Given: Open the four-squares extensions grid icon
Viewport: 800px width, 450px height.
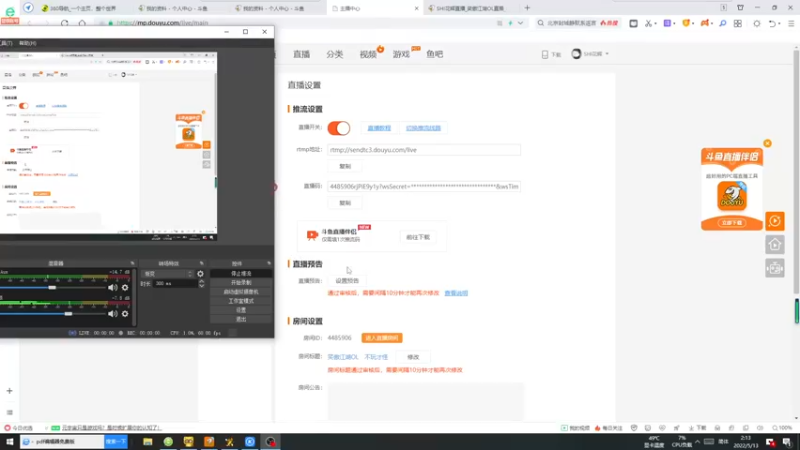Looking at the screenshot, I should [738, 23].
